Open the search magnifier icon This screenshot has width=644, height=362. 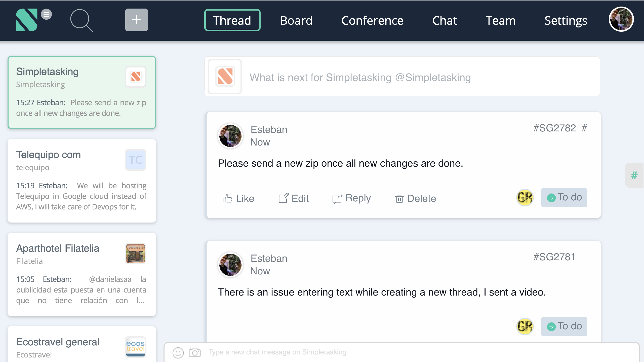pos(82,20)
